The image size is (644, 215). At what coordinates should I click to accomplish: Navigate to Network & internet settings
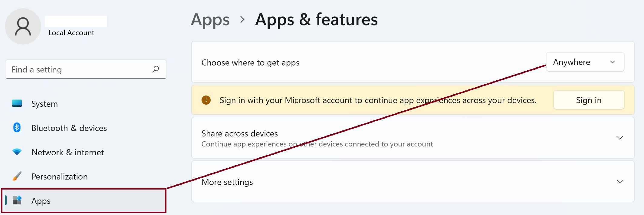pos(67,152)
